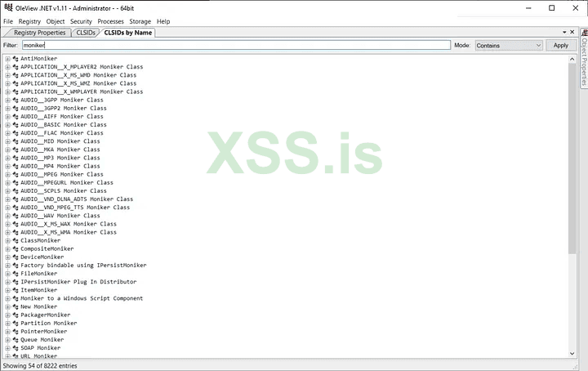Click the icon beside FileMoniker

point(16,274)
